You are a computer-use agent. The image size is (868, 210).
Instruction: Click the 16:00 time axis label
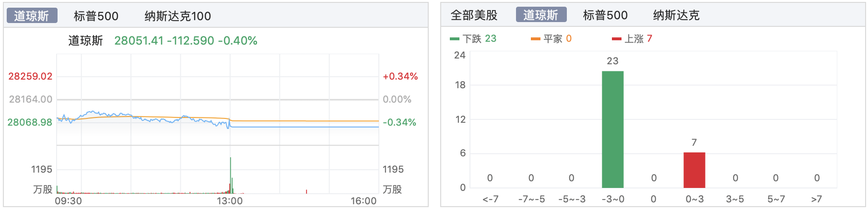point(364,201)
